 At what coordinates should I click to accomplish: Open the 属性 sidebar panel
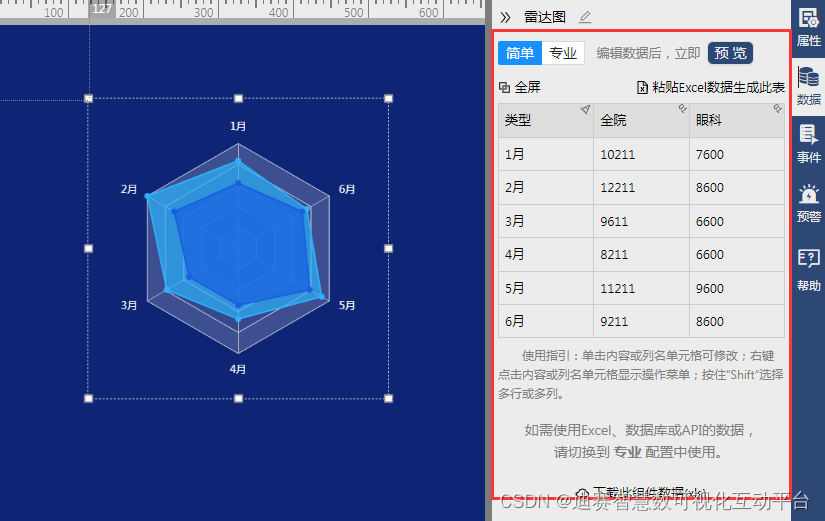point(808,27)
